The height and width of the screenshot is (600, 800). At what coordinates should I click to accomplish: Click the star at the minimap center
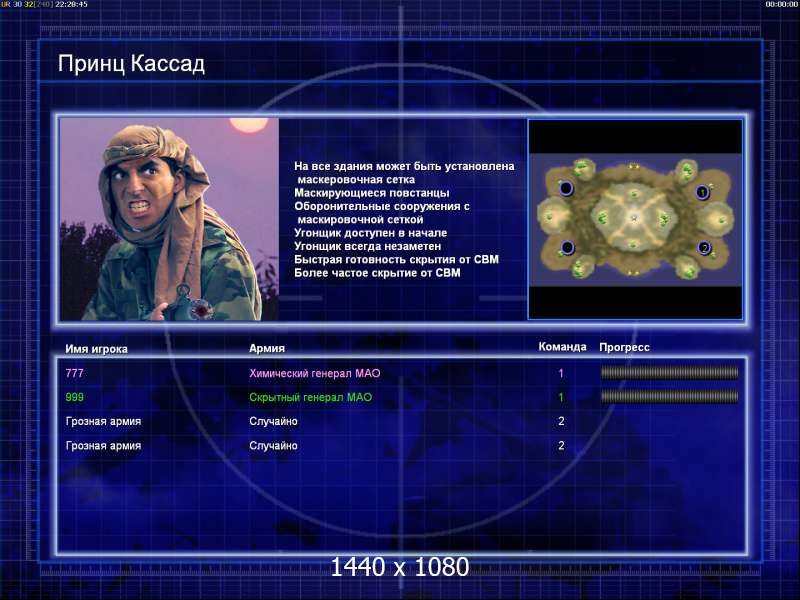(x=634, y=218)
